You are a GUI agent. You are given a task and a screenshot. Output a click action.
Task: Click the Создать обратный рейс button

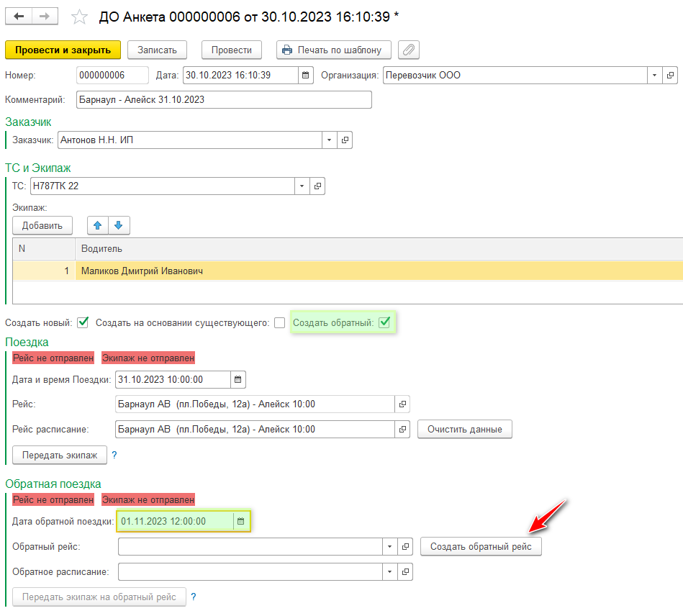(481, 547)
